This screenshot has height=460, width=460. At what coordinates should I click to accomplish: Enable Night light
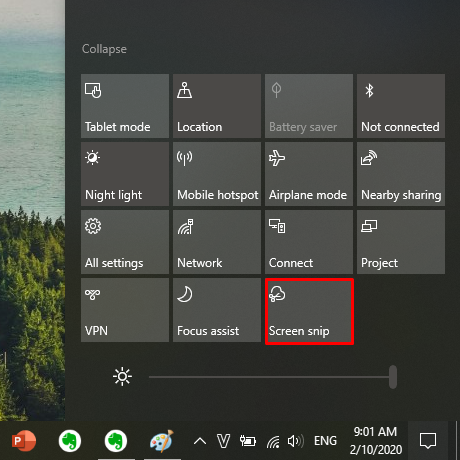[x=125, y=174]
